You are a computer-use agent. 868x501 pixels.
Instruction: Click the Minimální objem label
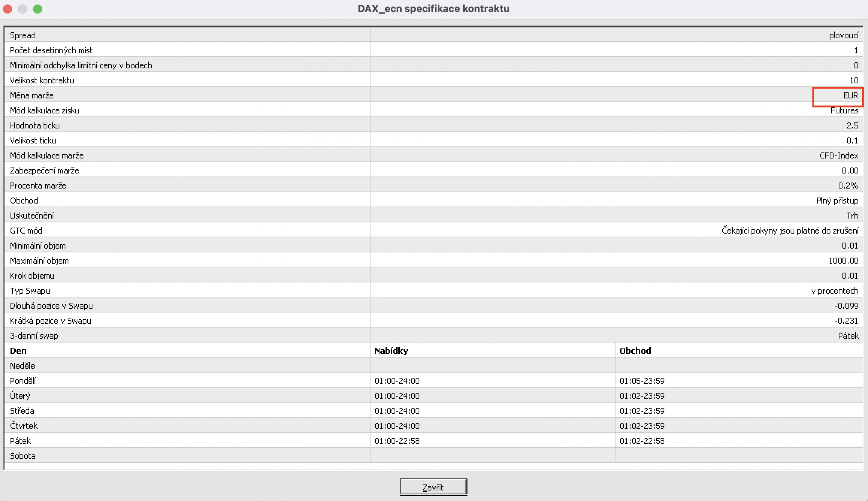click(x=38, y=246)
